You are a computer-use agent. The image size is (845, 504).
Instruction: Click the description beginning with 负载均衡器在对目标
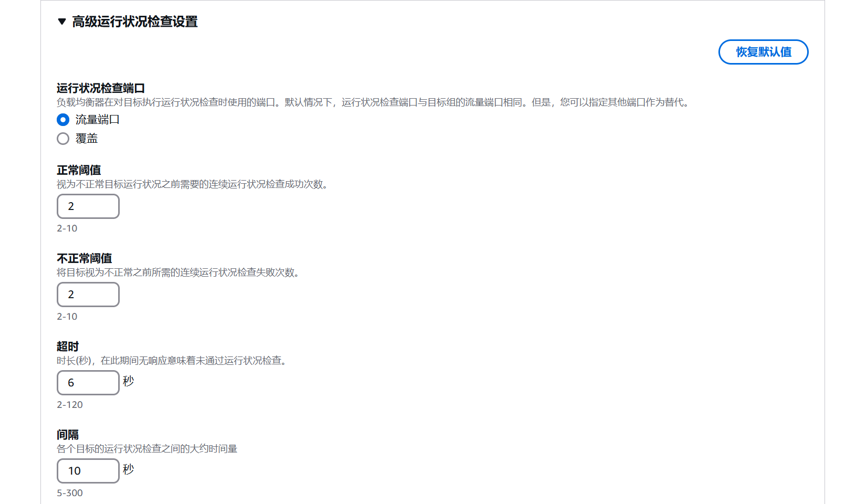[374, 102]
